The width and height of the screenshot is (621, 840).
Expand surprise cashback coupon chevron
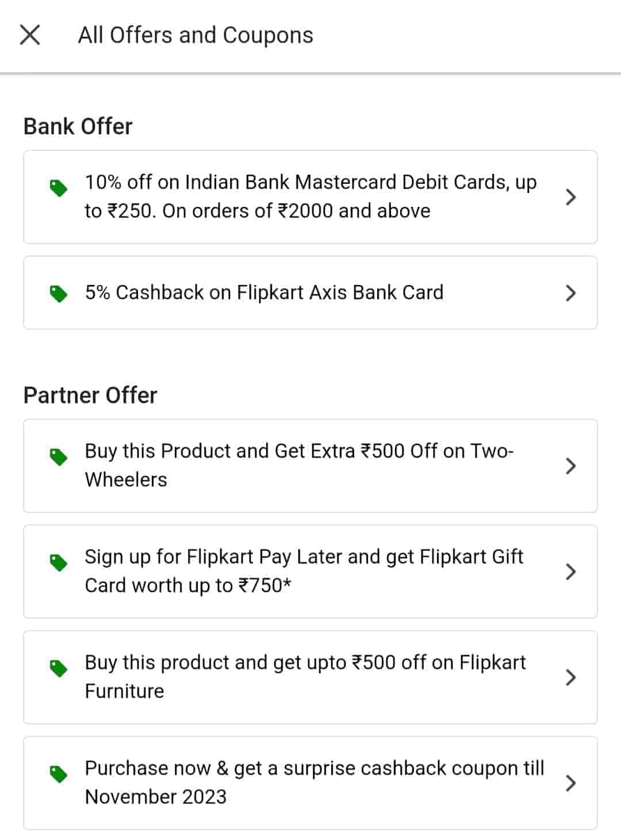pos(570,783)
